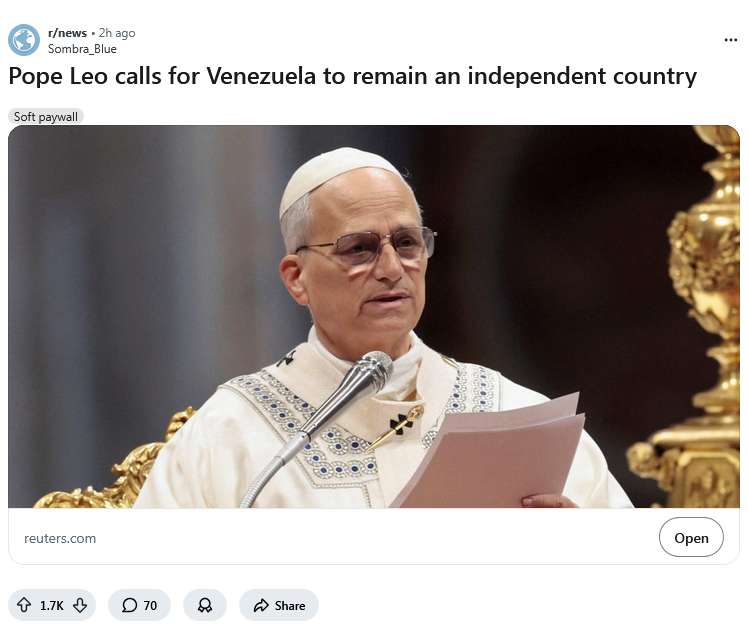Click the link card footer bar

click(374, 537)
